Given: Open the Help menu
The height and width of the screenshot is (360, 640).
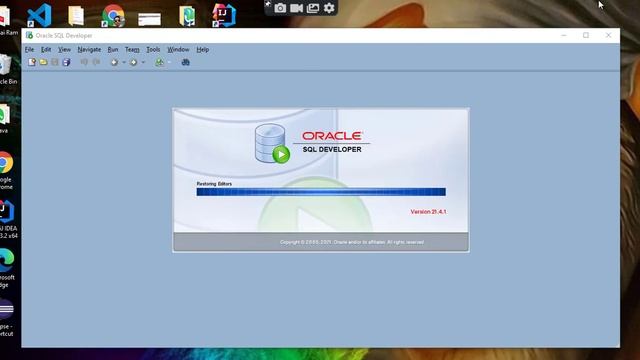Looking at the screenshot, I should [x=203, y=49].
